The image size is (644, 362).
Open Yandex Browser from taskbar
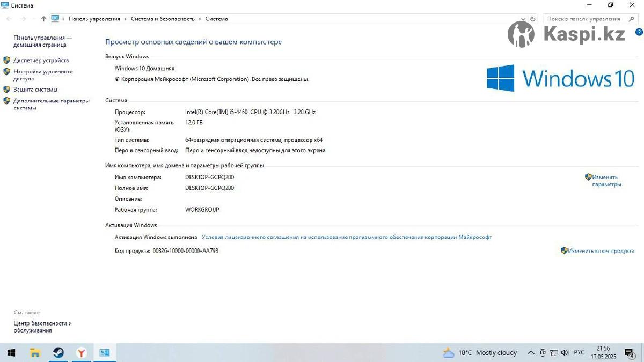[x=81, y=353]
